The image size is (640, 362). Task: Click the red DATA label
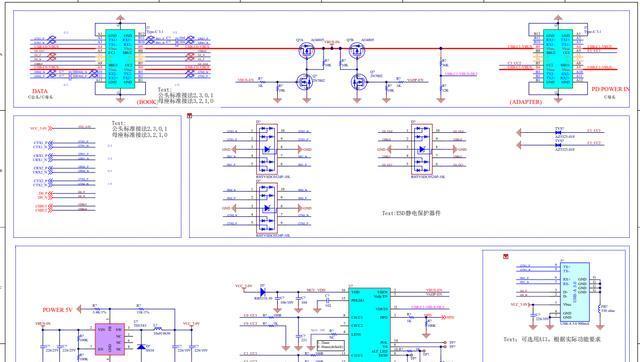tap(40, 91)
